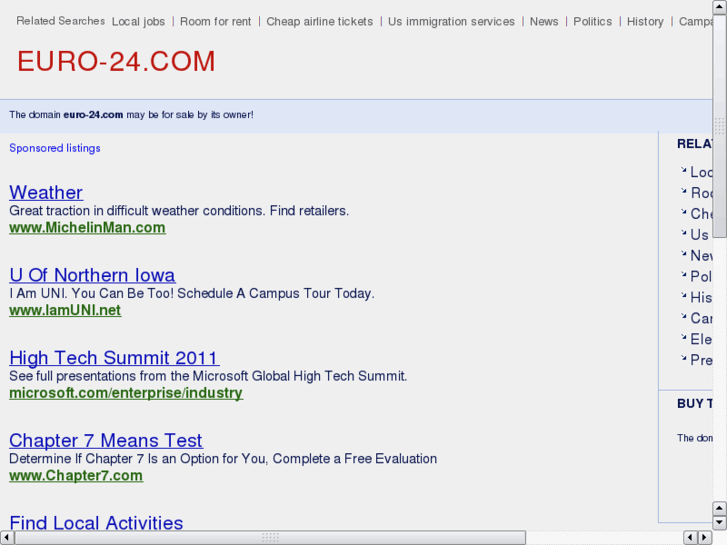Open Chapter 7 Means Test listing
The width and height of the screenshot is (727, 545).
(x=106, y=440)
